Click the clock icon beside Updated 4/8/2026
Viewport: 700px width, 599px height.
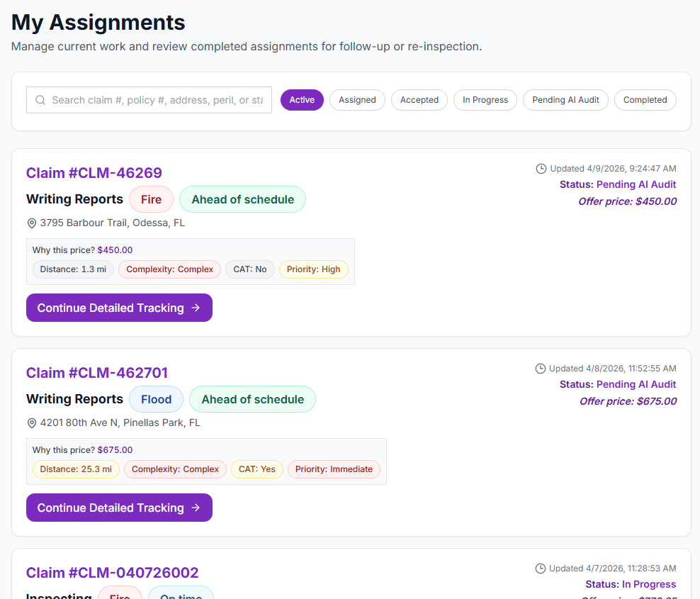tap(540, 369)
